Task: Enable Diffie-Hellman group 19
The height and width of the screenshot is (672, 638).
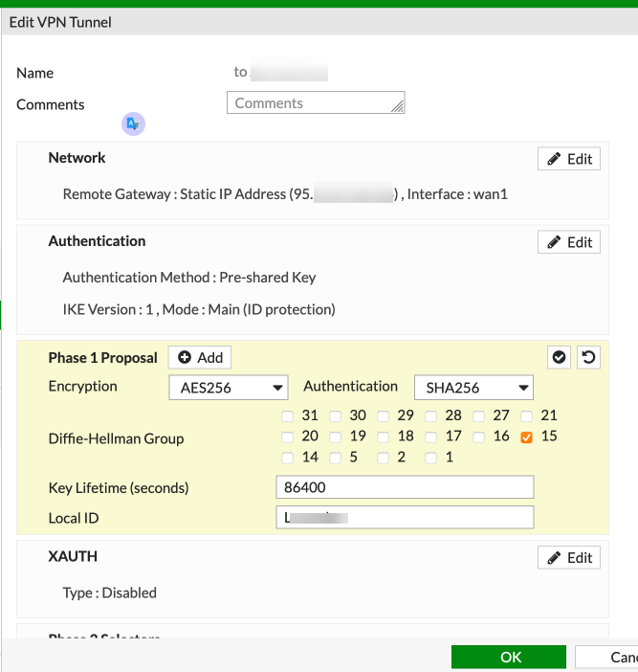Action: [x=335, y=437]
